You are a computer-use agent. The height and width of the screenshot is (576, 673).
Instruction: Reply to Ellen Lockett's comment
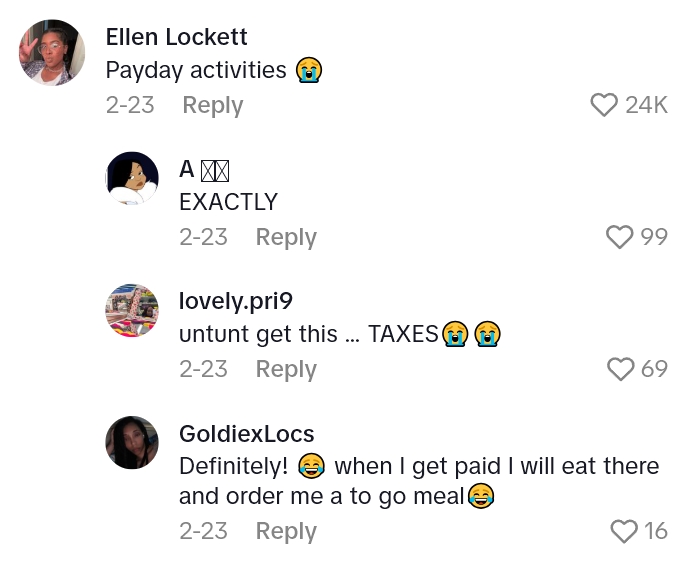click(x=212, y=105)
